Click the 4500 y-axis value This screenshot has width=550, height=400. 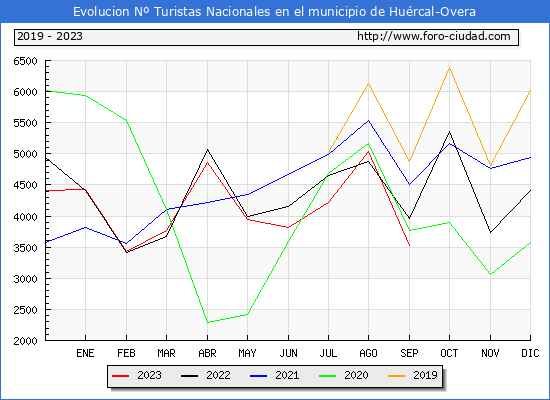[x=25, y=185]
